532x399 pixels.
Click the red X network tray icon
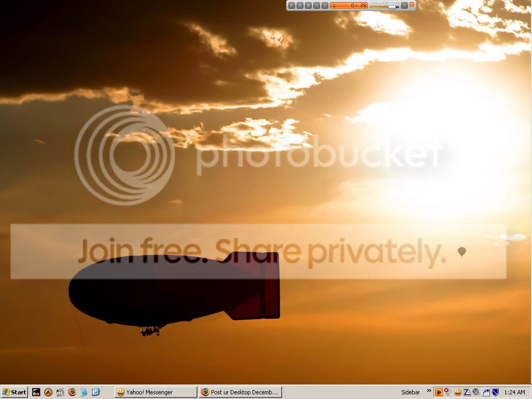(x=447, y=392)
